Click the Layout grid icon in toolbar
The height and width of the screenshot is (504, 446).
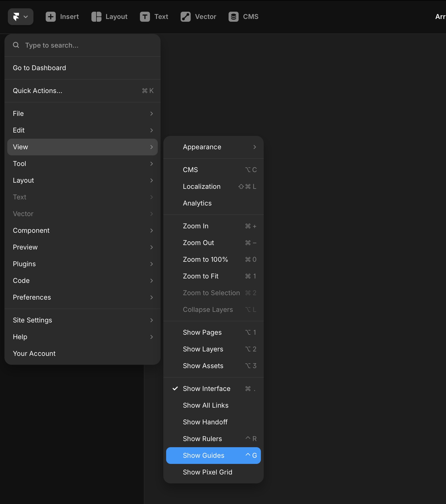click(96, 17)
